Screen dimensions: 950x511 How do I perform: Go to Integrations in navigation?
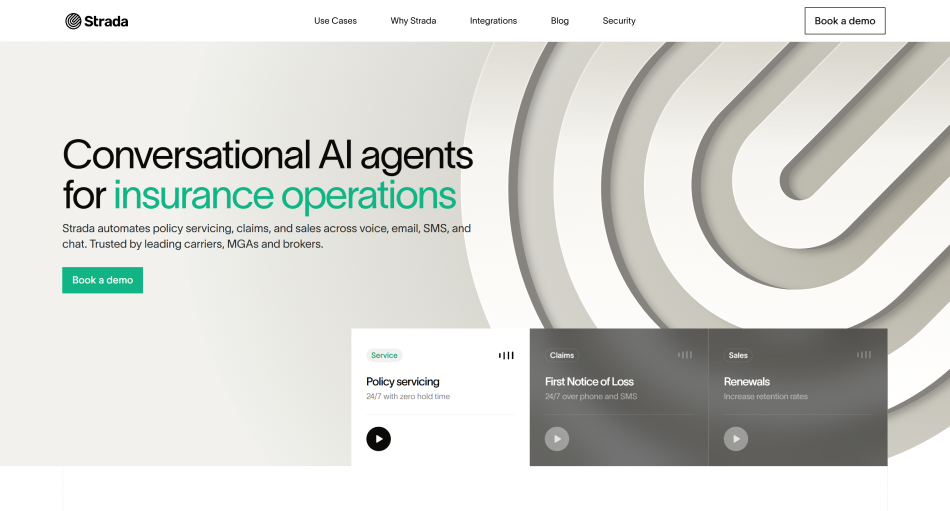[x=493, y=21]
